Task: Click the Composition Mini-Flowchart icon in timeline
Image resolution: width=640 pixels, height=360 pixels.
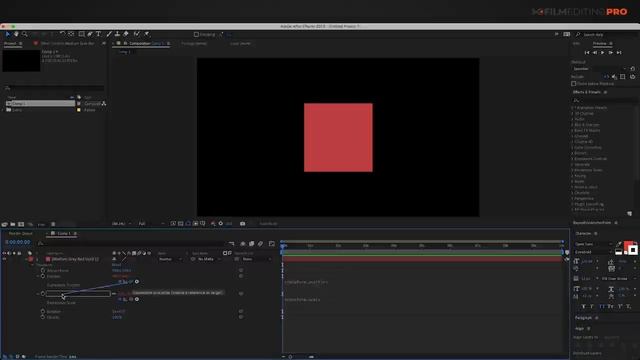Action: (x=231, y=244)
